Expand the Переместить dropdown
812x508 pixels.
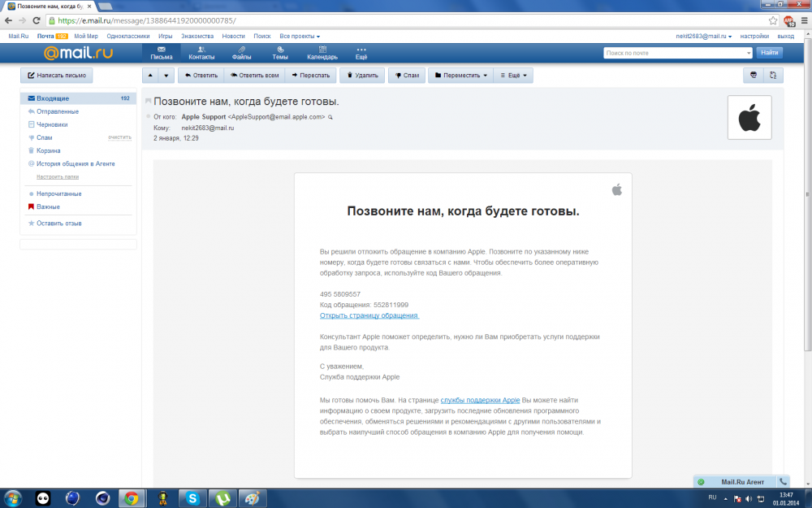[461, 75]
